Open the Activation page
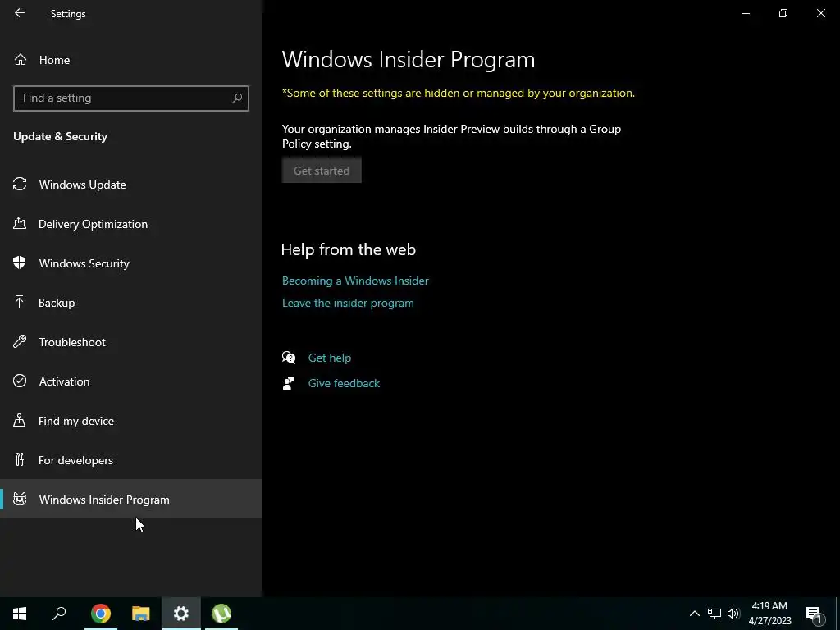 [x=130, y=381]
